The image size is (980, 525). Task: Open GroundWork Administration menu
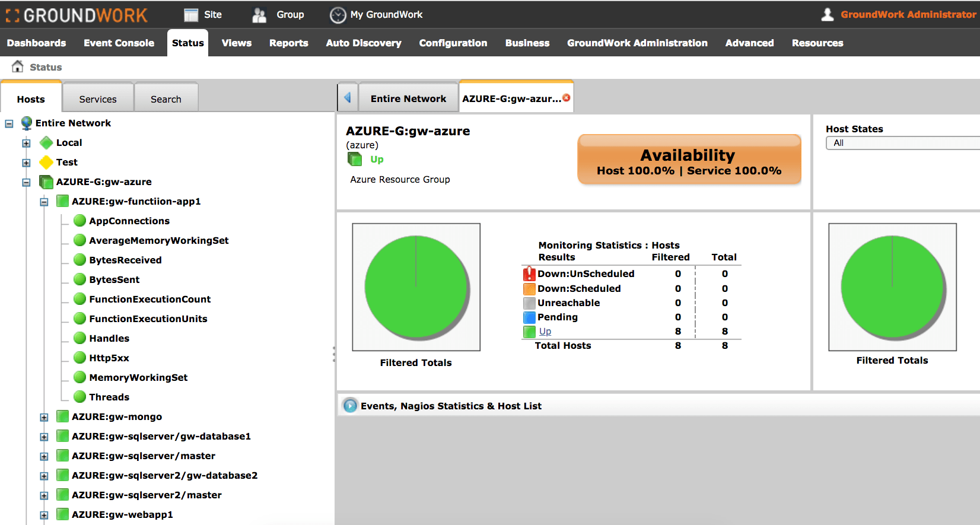click(637, 43)
